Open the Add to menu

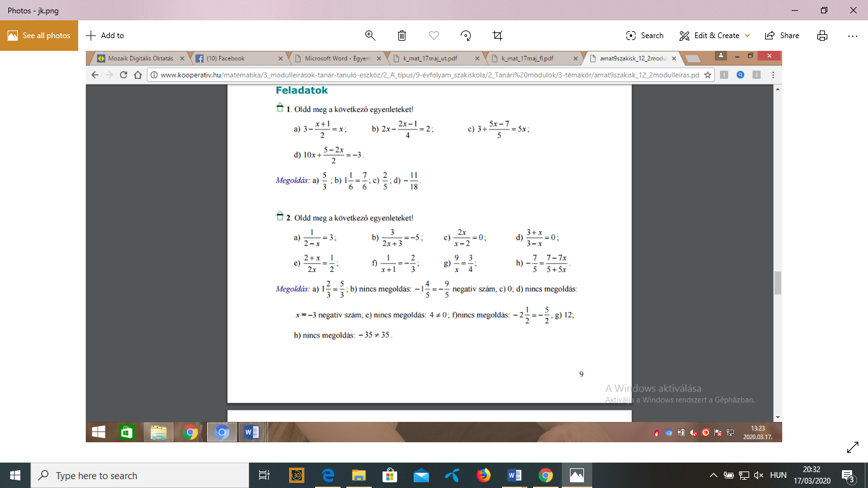pyautogui.click(x=105, y=36)
